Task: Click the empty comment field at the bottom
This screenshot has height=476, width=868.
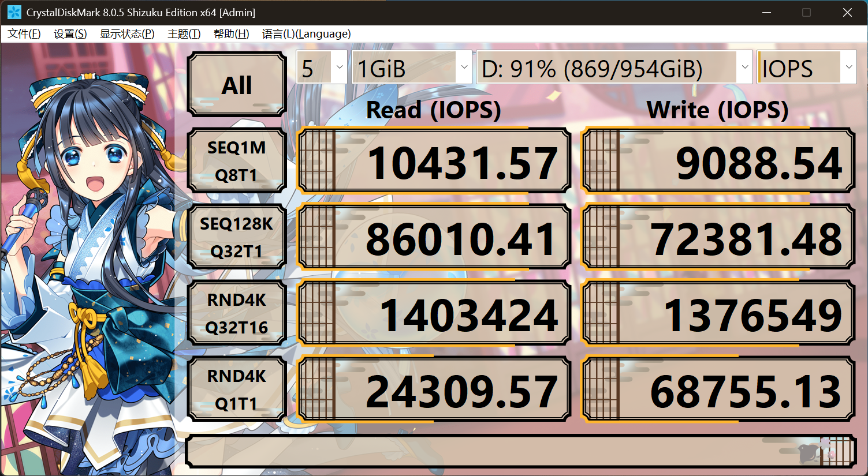Action: point(520,451)
